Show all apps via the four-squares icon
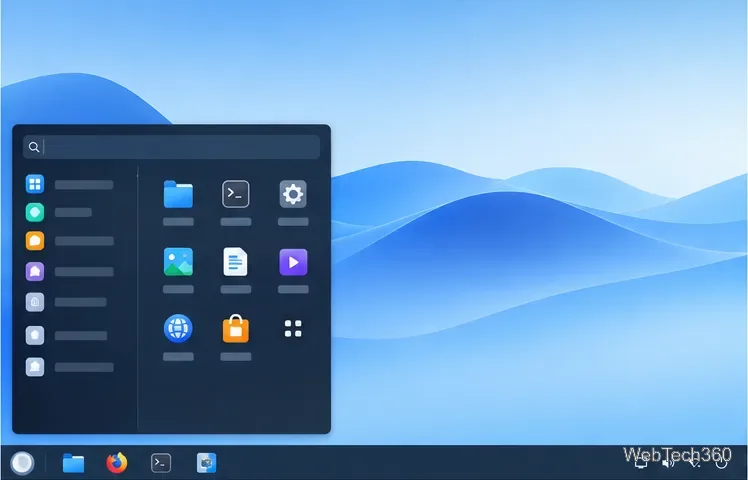This screenshot has width=748, height=480. tap(293, 328)
